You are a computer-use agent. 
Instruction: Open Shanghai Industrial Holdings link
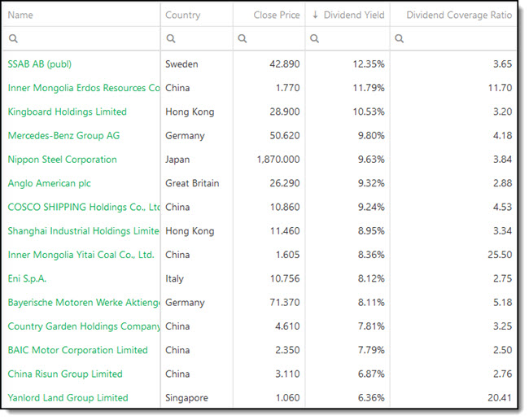point(83,230)
